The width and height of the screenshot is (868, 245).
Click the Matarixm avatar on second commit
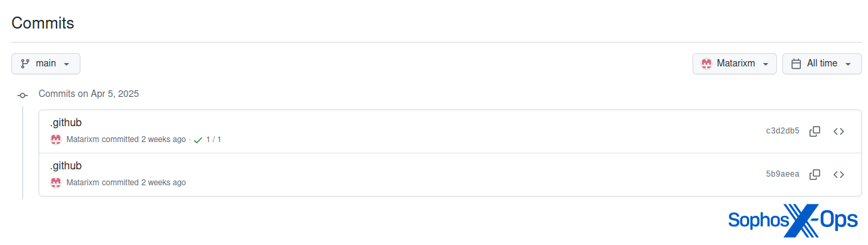pyautogui.click(x=56, y=182)
